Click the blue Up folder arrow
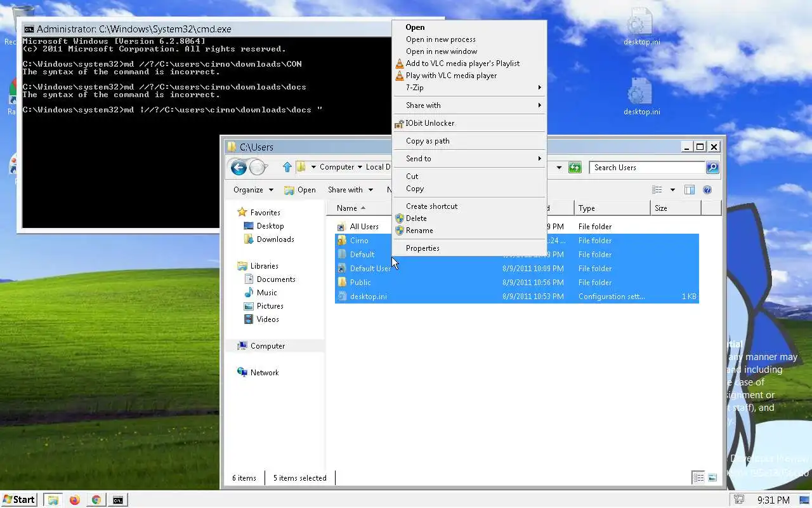 click(x=287, y=167)
